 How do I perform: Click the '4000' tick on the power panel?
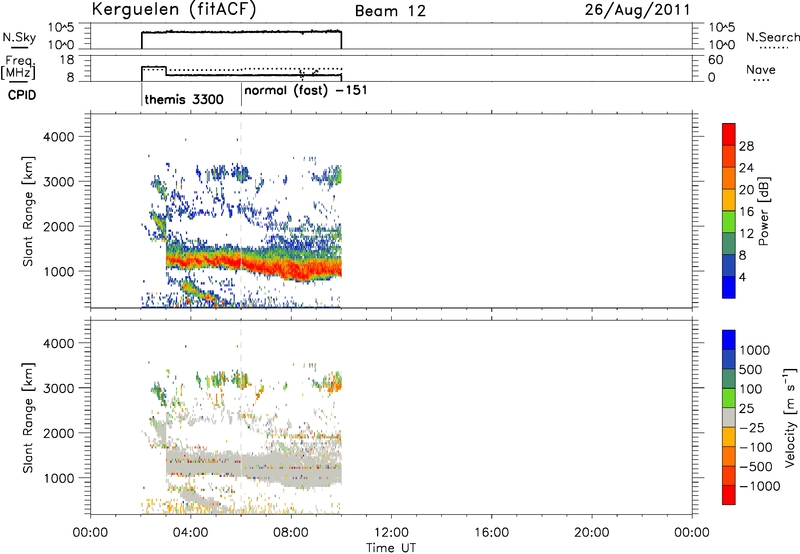58,137
